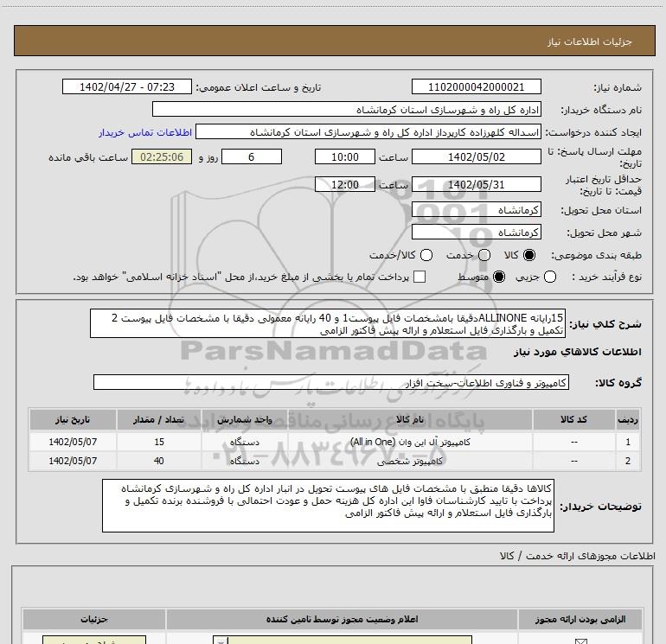Click the delivery province field کرمانشاه

tap(476, 209)
